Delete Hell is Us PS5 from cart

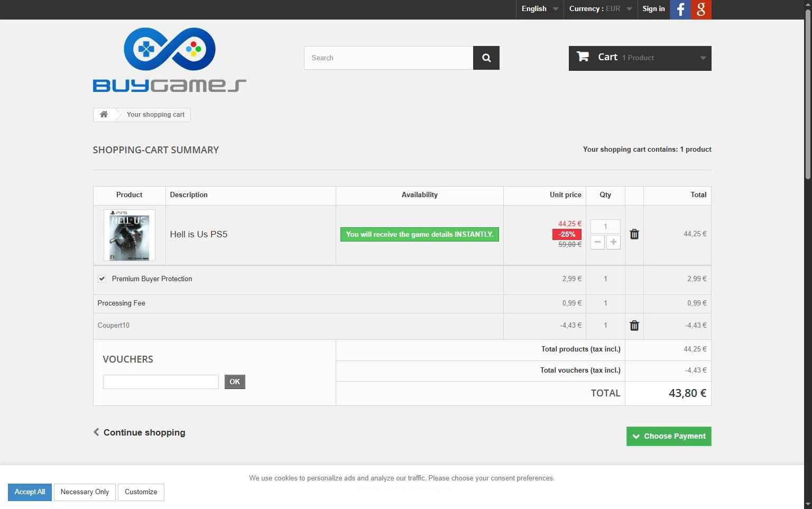(634, 234)
